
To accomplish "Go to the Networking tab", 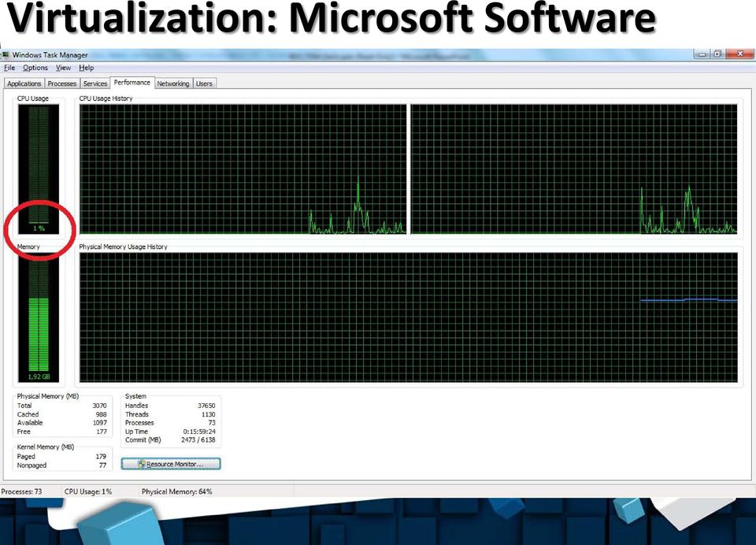I will click(x=173, y=83).
